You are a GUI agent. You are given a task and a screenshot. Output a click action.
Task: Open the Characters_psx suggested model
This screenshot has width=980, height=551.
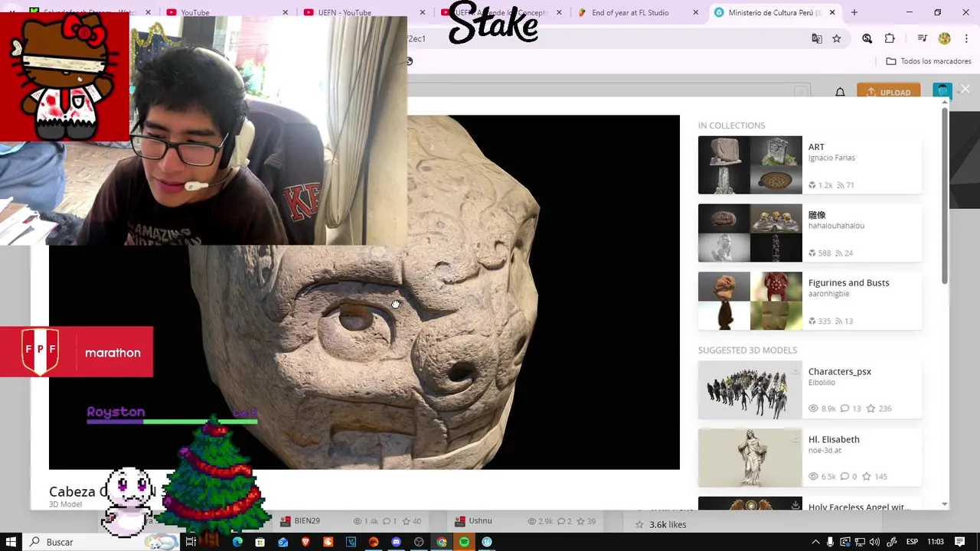pyautogui.click(x=839, y=372)
